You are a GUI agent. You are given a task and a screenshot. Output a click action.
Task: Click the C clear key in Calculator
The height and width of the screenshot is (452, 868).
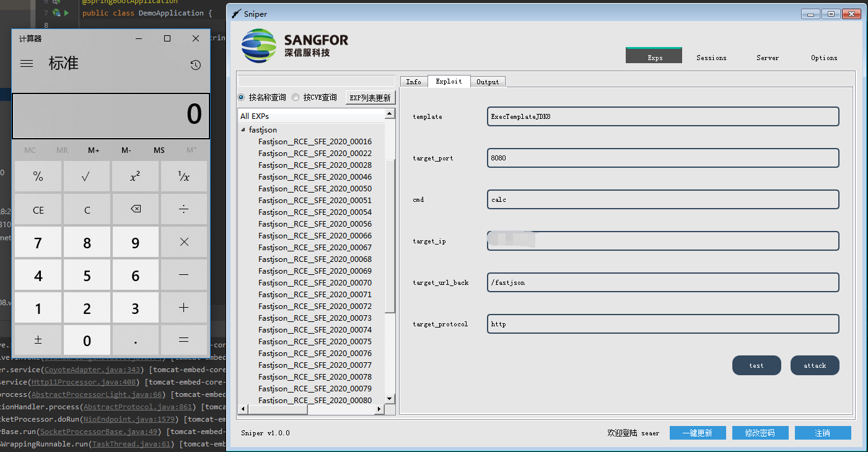click(87, 209)
